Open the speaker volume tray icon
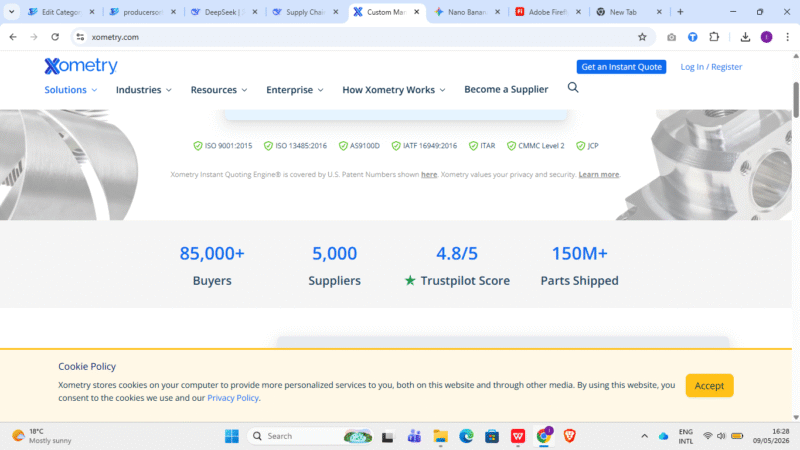This screenshot has height=450, width=800. [721, 436]
